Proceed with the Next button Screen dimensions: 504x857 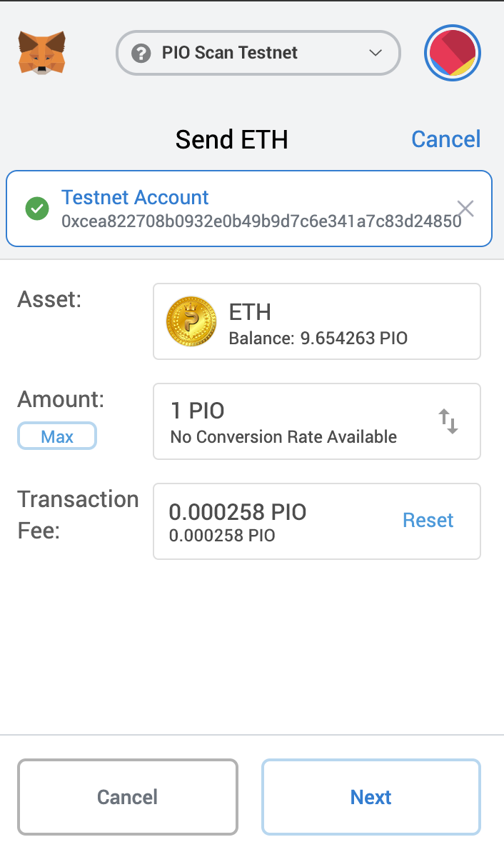[371, 797]
